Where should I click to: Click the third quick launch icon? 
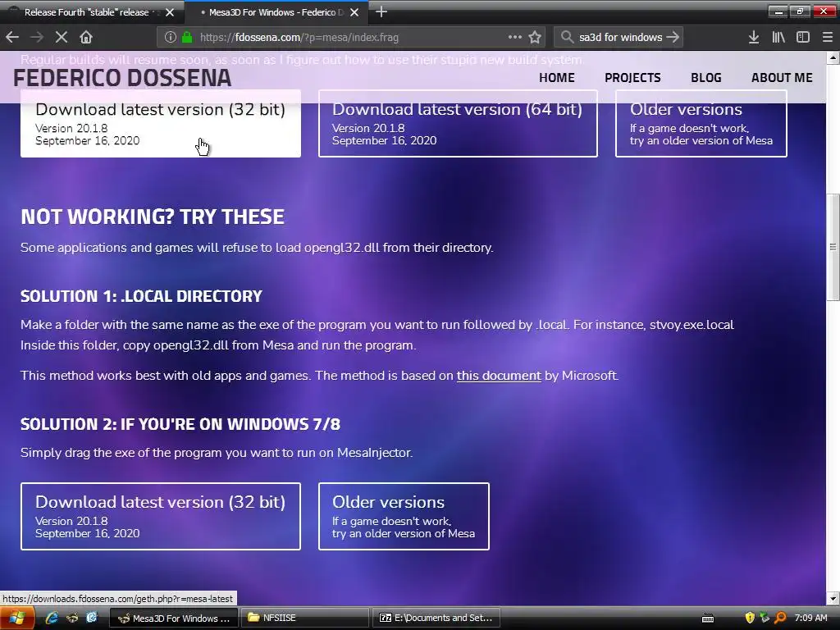tap(92, 618)
